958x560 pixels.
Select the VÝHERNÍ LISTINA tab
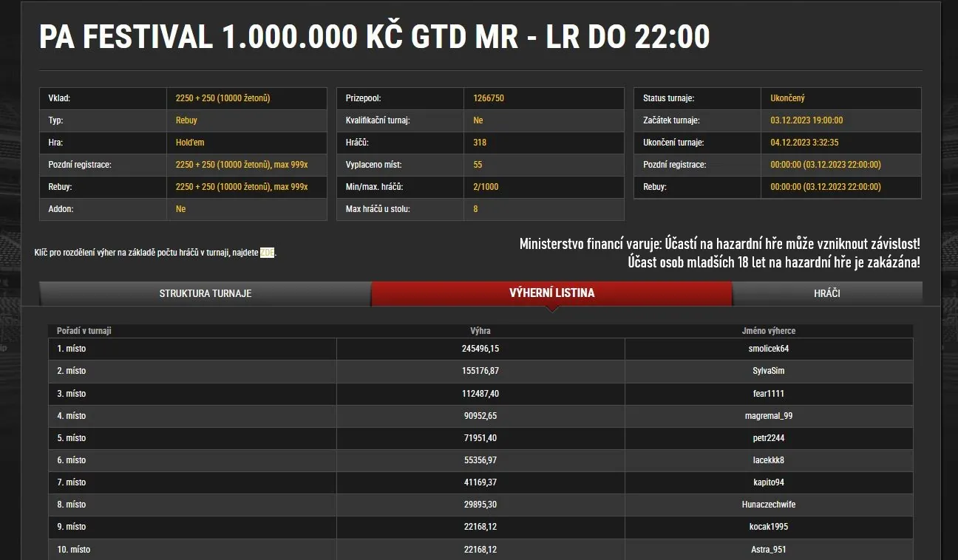[x=552, y=293]
